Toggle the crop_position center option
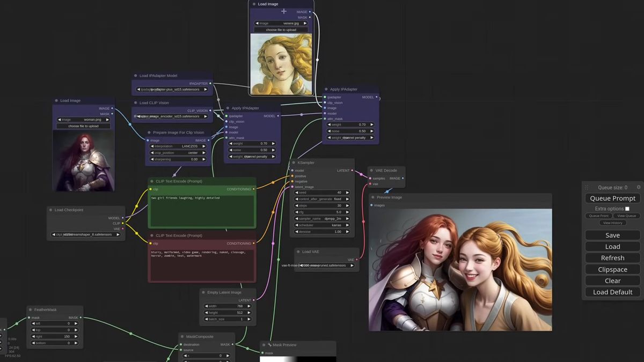 (x=175, y=153)
